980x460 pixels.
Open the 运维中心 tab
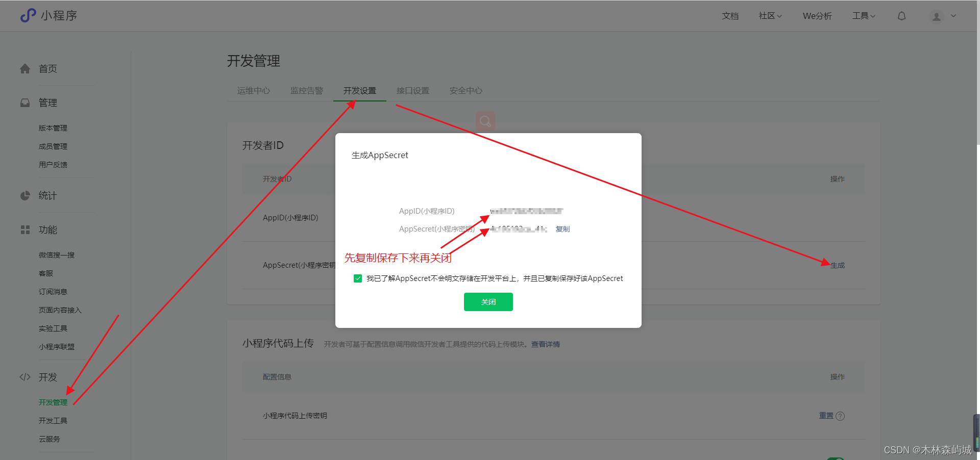click(x=253, y=90)
